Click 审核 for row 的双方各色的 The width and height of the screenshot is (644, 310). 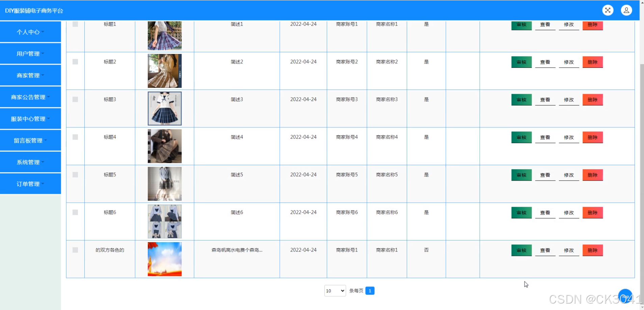[x=521, y=250]
